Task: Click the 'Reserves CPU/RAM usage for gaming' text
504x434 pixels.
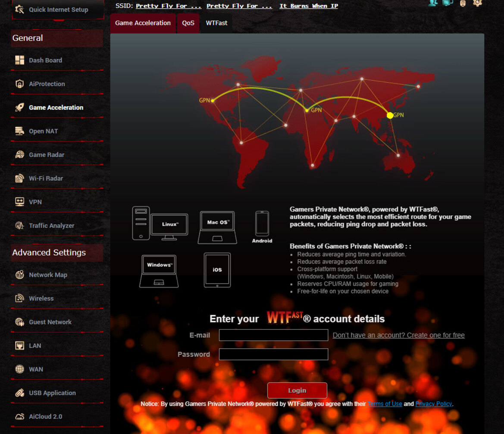Action: click(348, 284)
